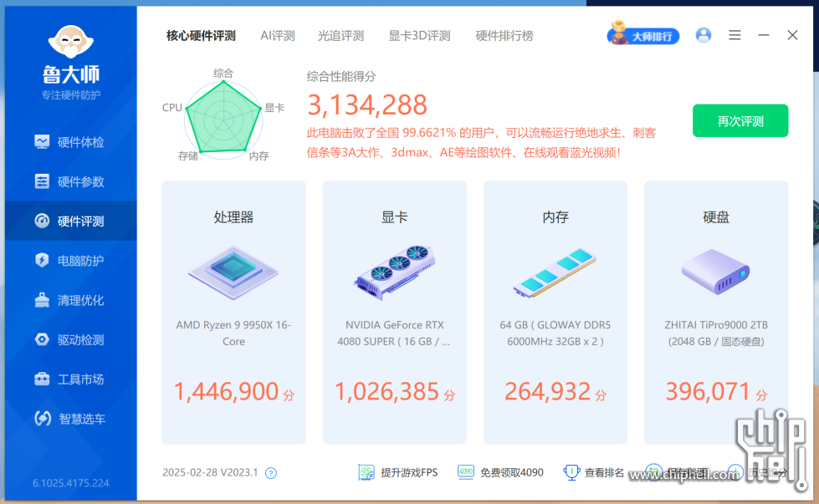
Task: Click the 显卡 card heading
Action: pyautogui.click(x=394, y=217)
